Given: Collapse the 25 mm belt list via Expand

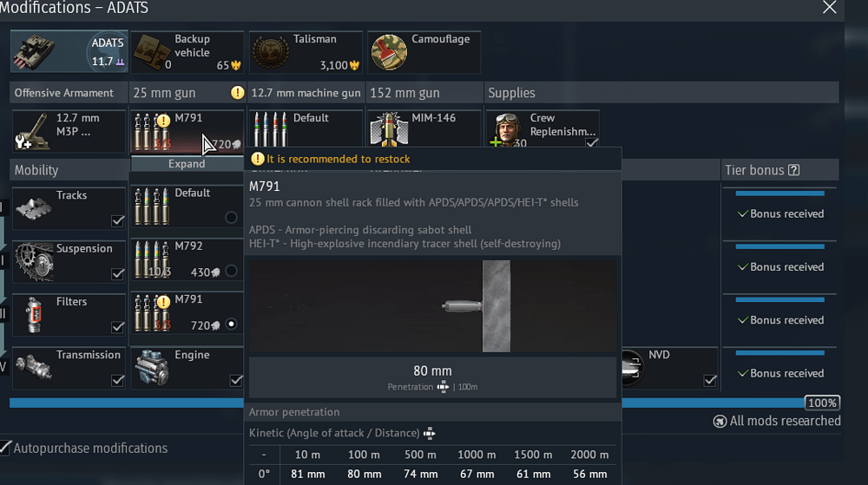Looking at the screenshot, I should point(187,164).
